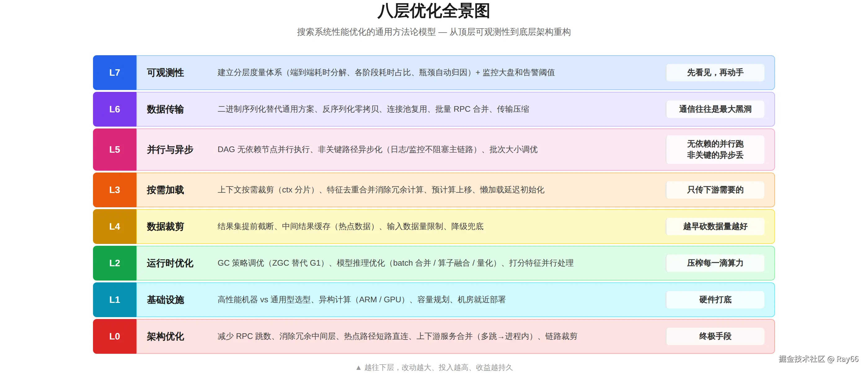
Task: Click the description starting with DAG 无依赖节点
Action: [x=377, y=149]
